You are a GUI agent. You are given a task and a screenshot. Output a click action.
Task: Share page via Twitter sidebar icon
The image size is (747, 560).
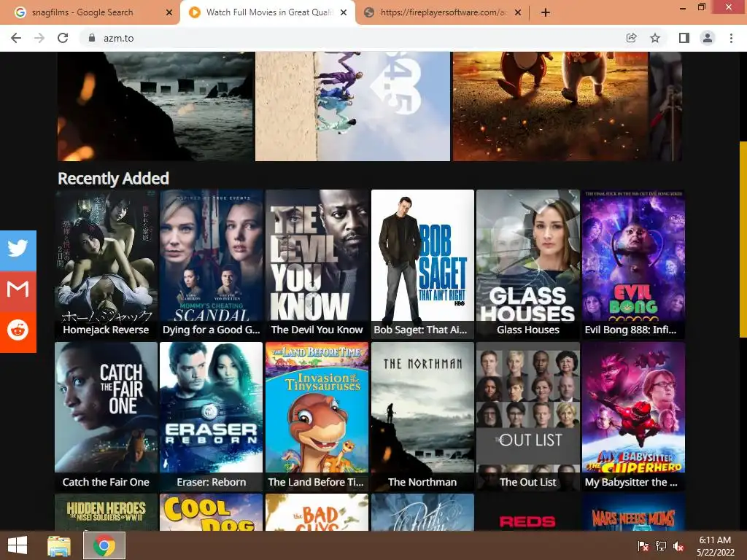[x=18, y=251]
